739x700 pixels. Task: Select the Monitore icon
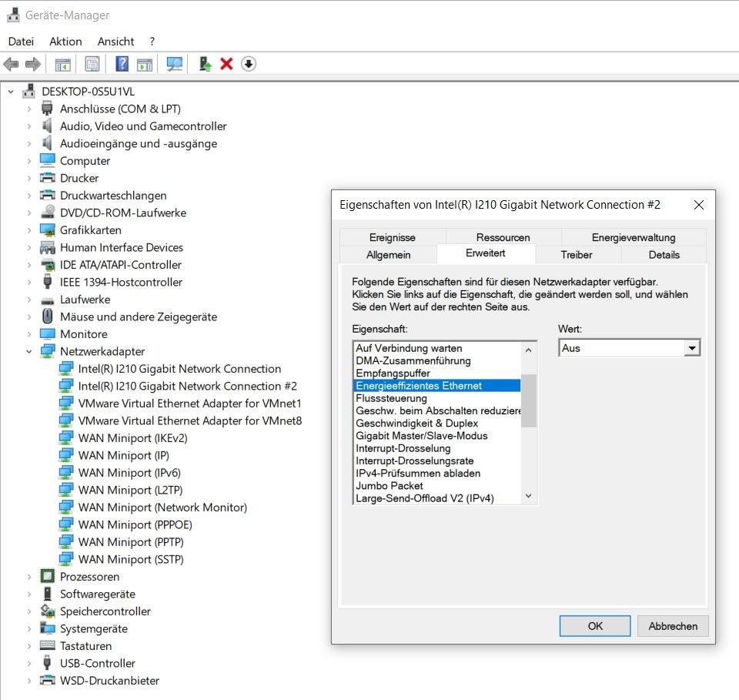pos(47,333)
